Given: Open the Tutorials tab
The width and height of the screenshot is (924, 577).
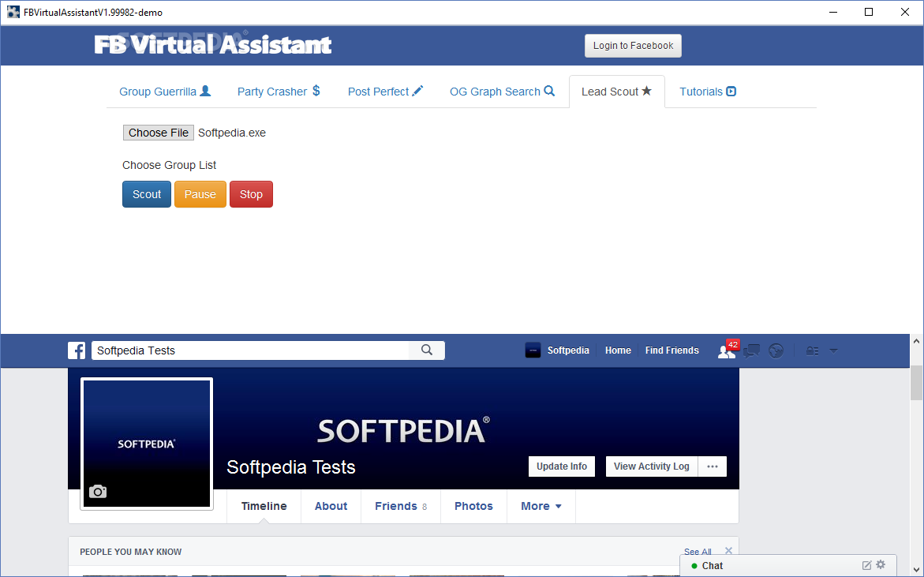Looking at the screenshot, I should 708,92.
